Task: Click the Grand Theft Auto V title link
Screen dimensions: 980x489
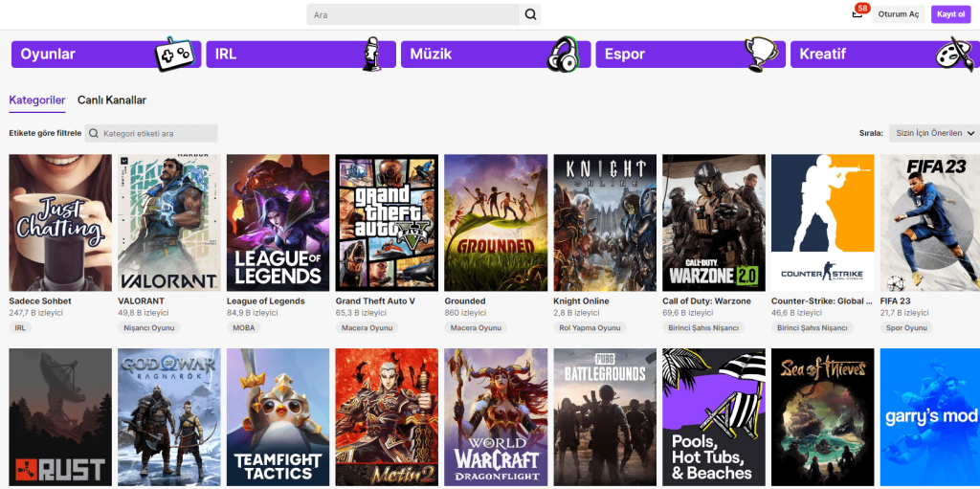Action: coord(375,301)
